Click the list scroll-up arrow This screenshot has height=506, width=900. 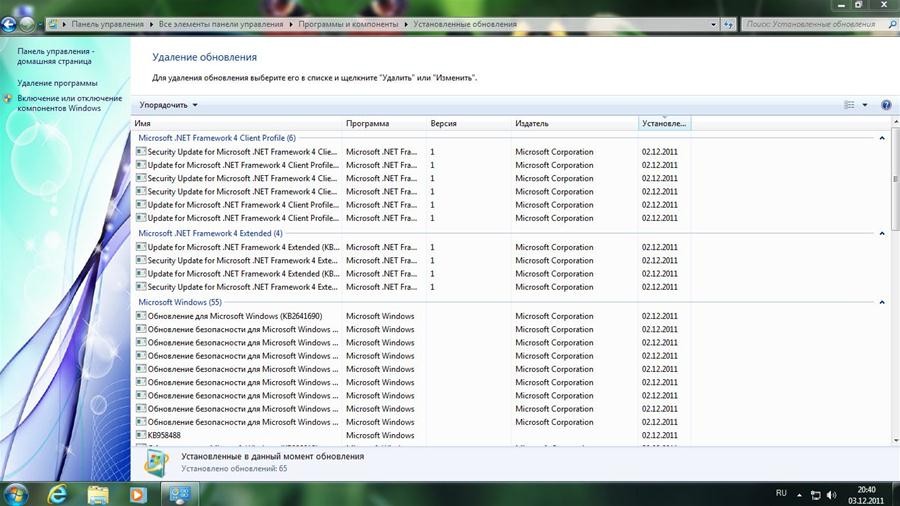895,122
